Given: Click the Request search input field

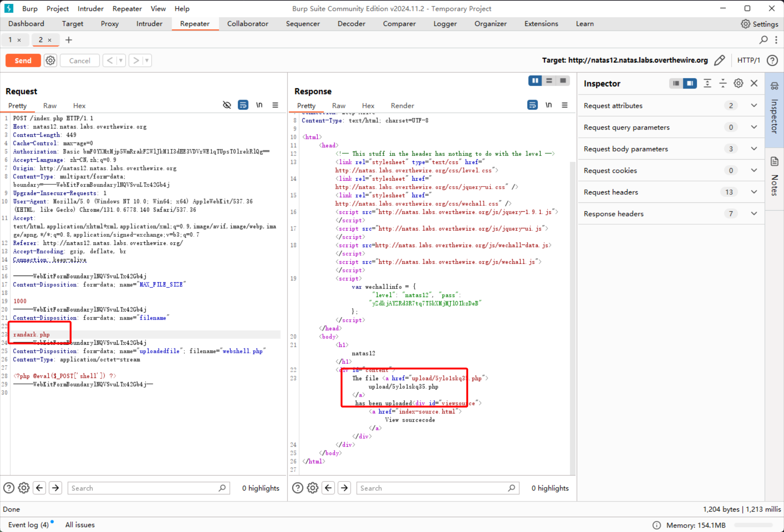Looking at the screenshot, I should tap(149, 488).
